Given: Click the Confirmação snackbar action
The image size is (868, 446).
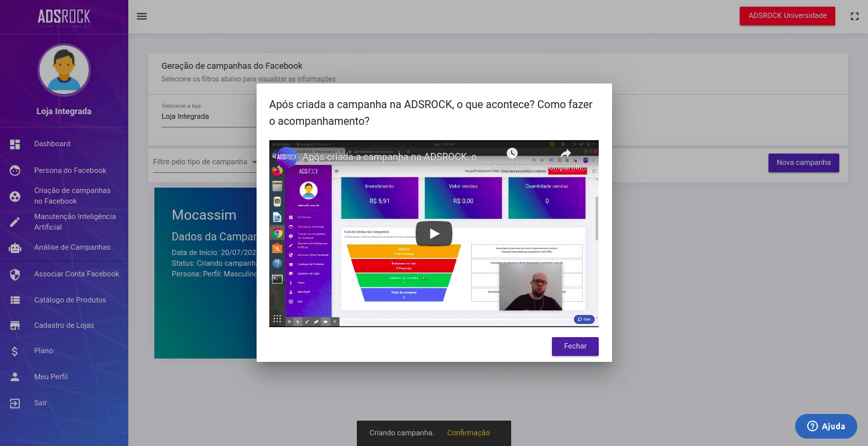Looking at the screenshot, I should 468,433.
